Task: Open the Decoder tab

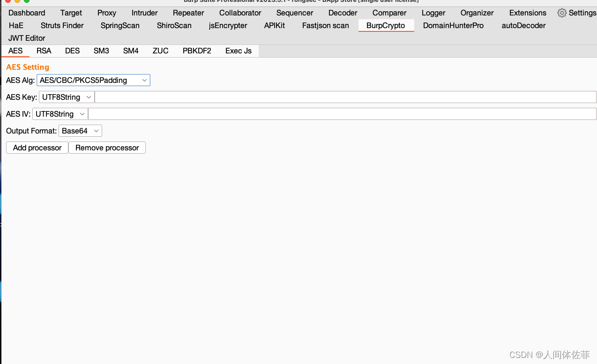Action: click(343, 13)
